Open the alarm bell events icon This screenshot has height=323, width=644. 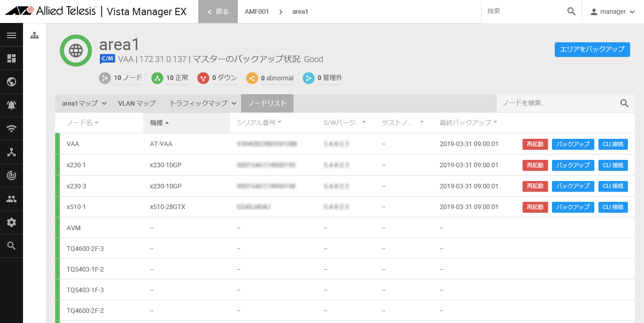click(x=11, y=105)
